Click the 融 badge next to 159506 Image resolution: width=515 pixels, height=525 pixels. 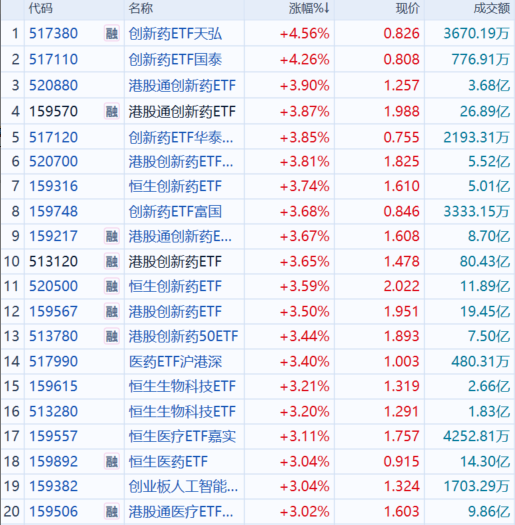coord(112,512)
